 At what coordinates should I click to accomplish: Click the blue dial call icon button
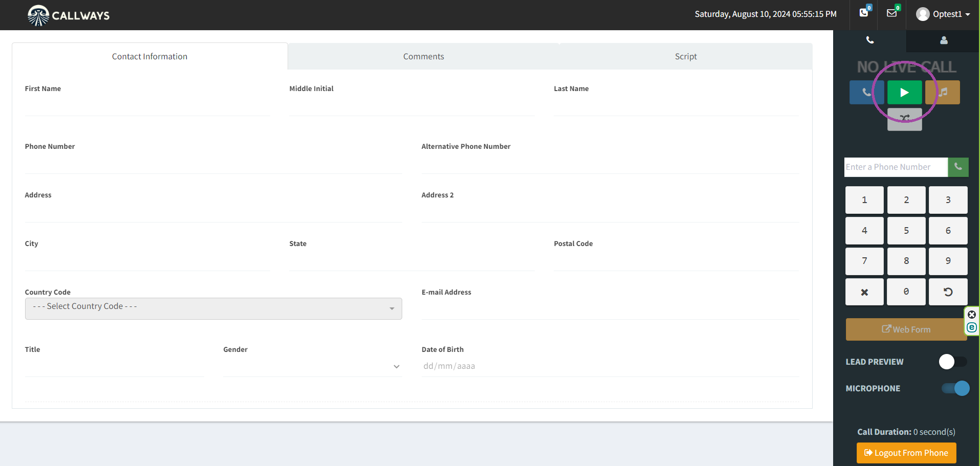coord(866,93)
